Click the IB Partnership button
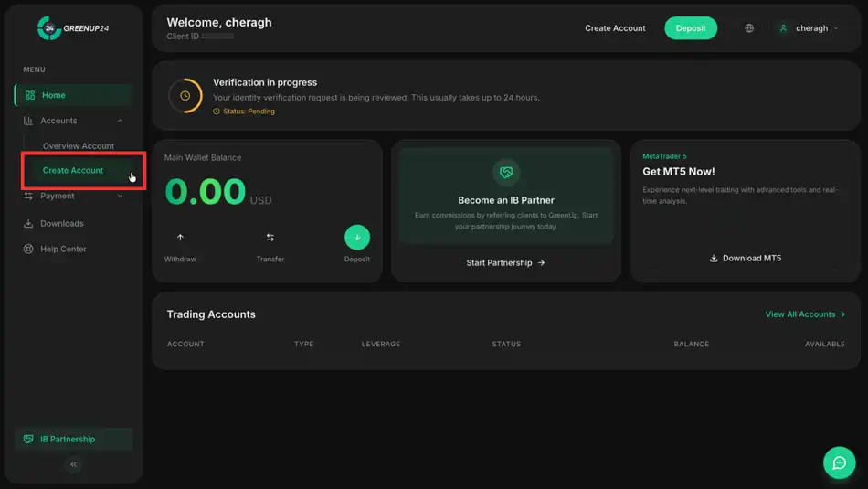The image size is (868, 489). 74,439
